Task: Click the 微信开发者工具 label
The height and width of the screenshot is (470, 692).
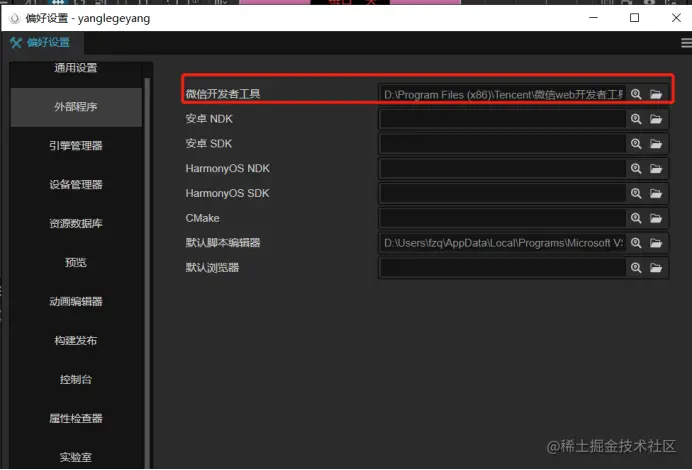Action: coord(223,94)
